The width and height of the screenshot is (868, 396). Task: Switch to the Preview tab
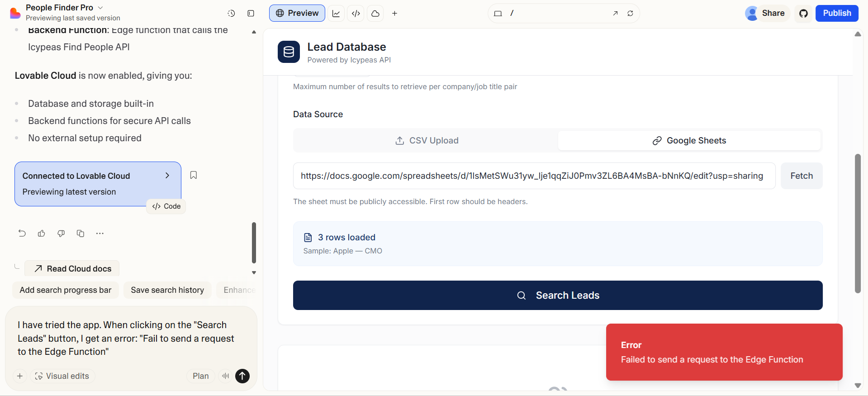click(x=297, y=13)
